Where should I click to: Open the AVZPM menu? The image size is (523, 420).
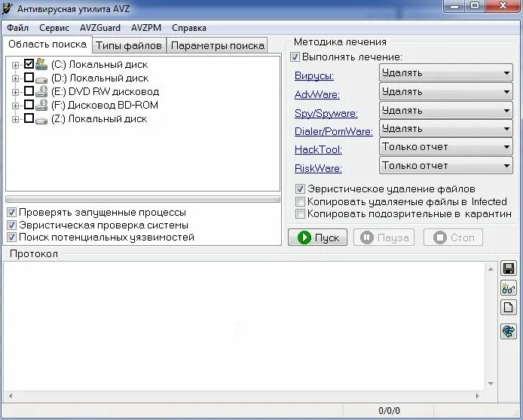pyautogui.click(x=146, y=28)
